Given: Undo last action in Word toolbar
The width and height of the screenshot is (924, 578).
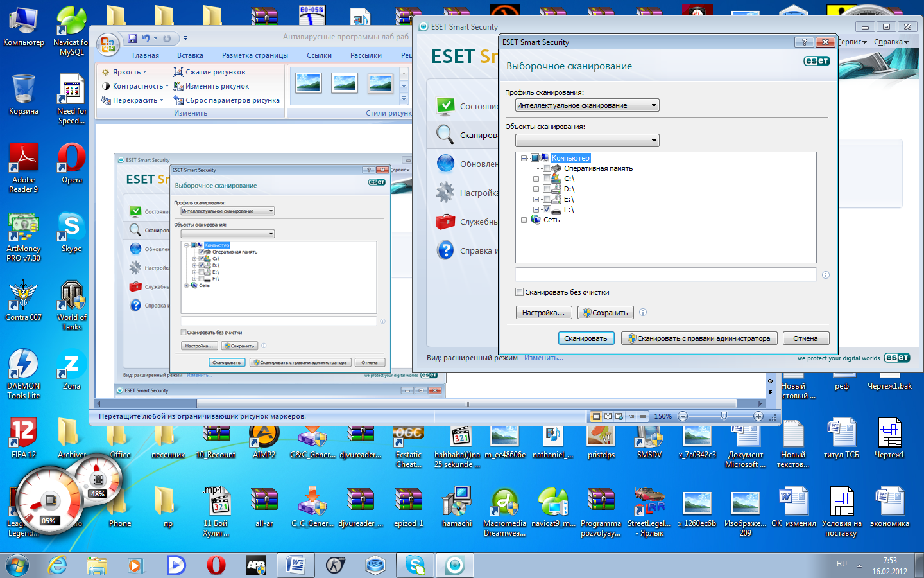Looking at the screenshot, I should 146,39.
